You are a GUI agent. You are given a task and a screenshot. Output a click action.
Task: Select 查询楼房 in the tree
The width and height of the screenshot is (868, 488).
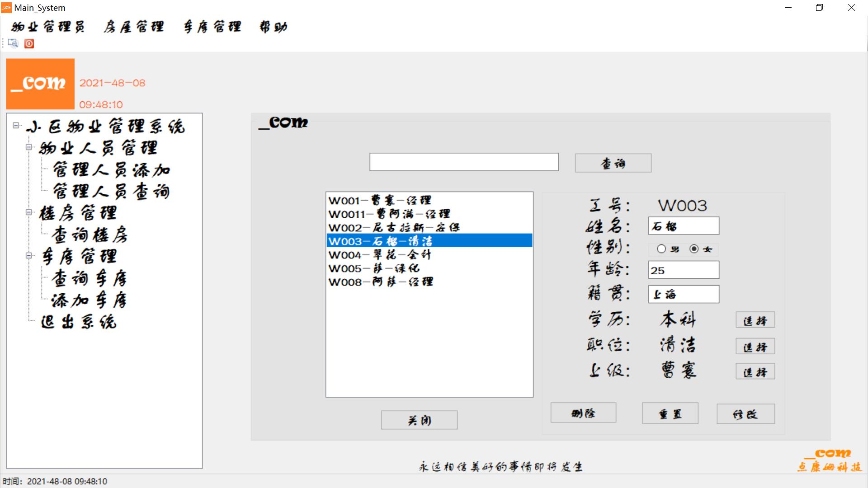click(x=90, y=235)
